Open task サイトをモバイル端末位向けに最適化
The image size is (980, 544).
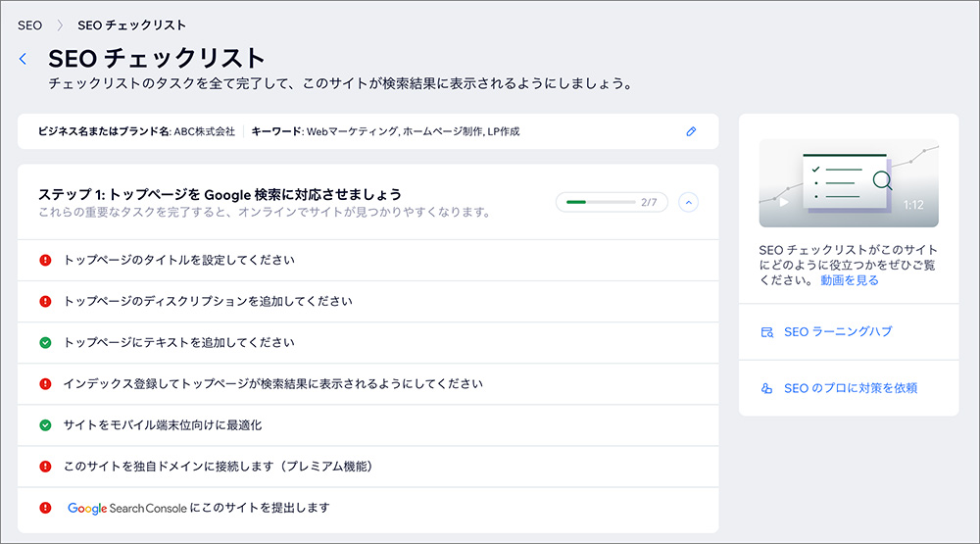(368, 425)
